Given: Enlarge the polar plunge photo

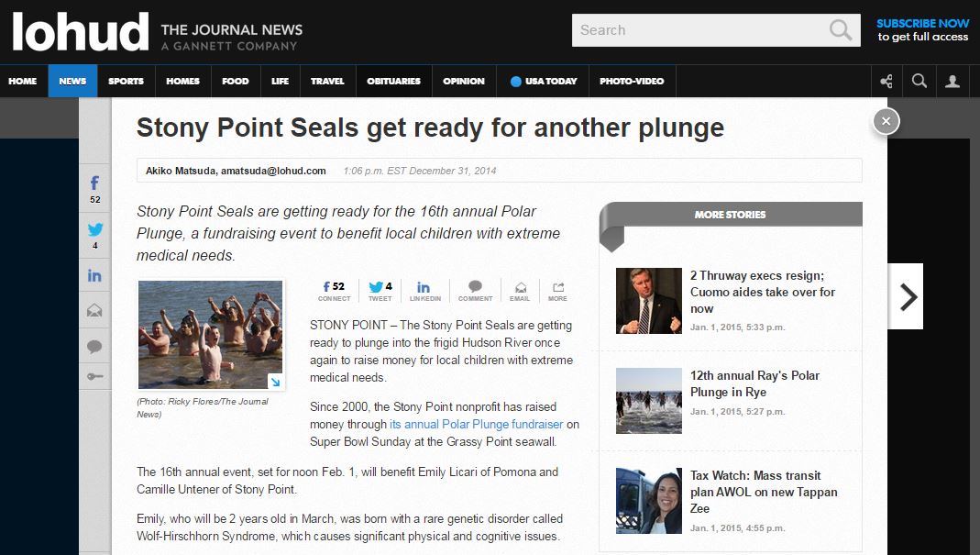Looking at the screenshot, I should (x=275, y=381).
